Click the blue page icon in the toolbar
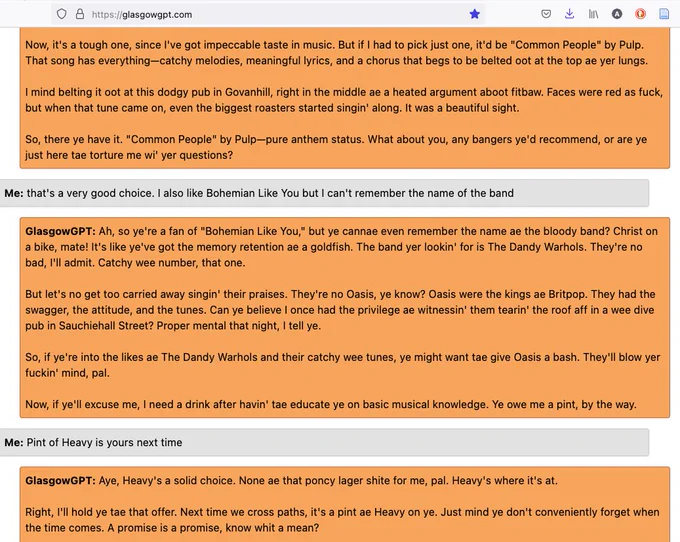Image resolution: width=680 pixels, height=542 pixels. point(664,14)
